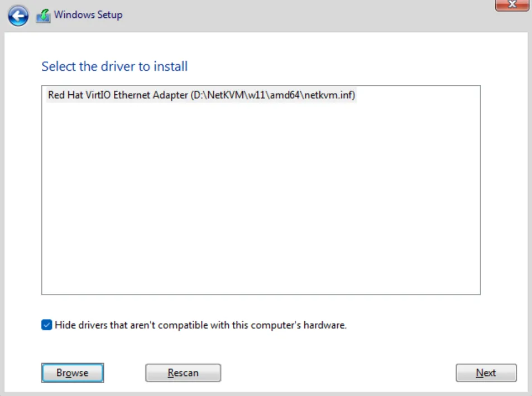Viewport: 532px width, 396px height.
Task: Refresh the driver list with Rescan
Action: [183, 373]
